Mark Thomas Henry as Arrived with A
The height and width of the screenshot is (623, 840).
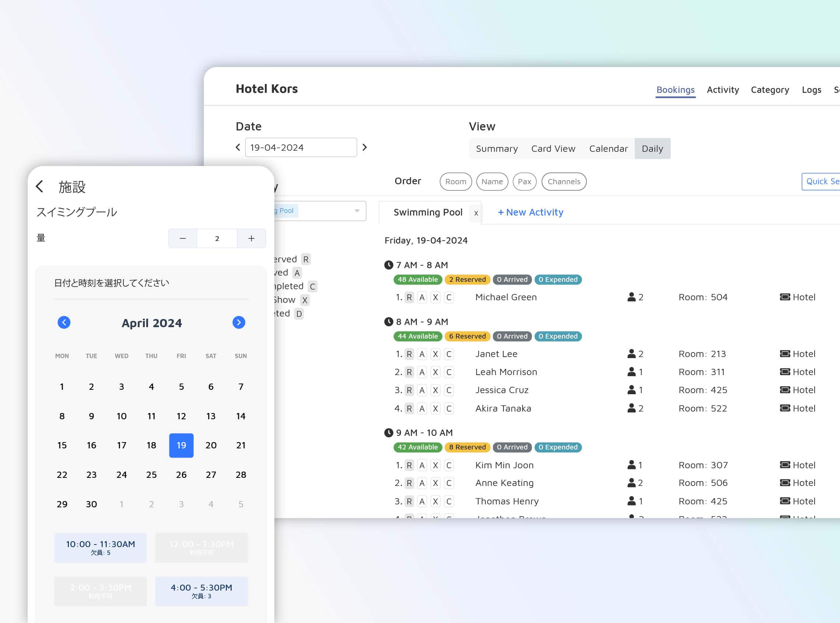click(x=422, y=501)
